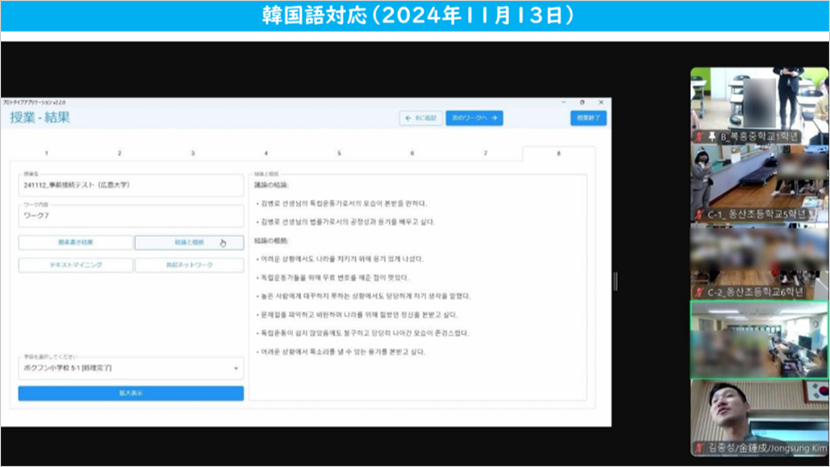
Task: Maximize the prototype application window
Action: pos(582,102)
